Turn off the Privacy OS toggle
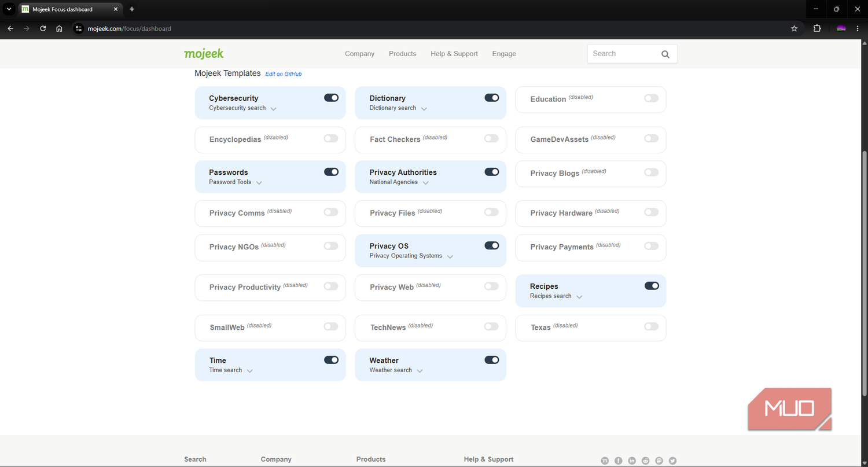Viewport: 868px width, 467px height. (492, 245)
